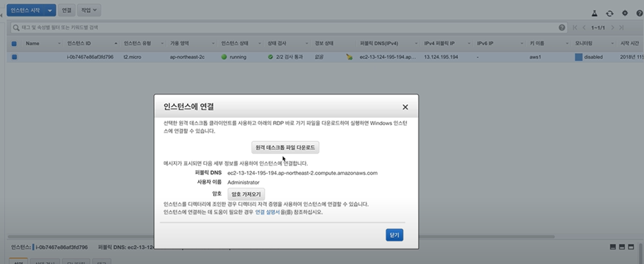
Task: Open the 가용 영역 column arrow
Action: click(214, 44)
